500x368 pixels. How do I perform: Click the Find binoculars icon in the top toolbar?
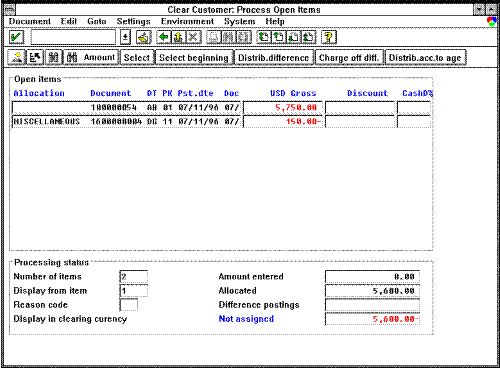click(228, 37)
